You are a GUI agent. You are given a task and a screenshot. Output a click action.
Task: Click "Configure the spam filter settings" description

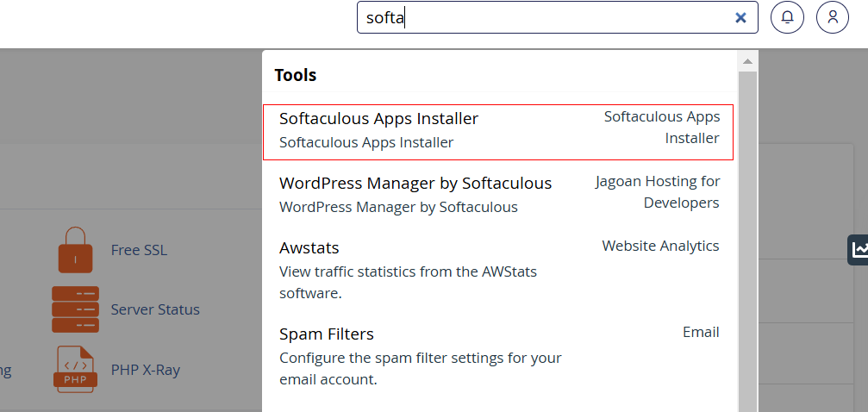coord(420,369)
